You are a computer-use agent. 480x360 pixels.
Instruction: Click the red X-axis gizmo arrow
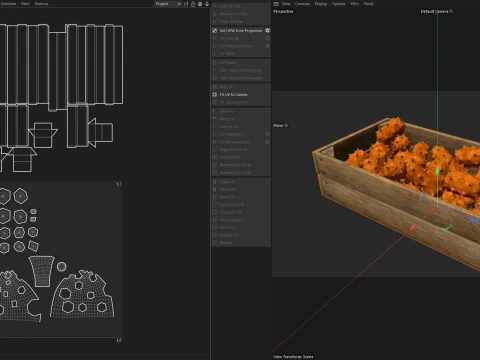pos(413,228)
